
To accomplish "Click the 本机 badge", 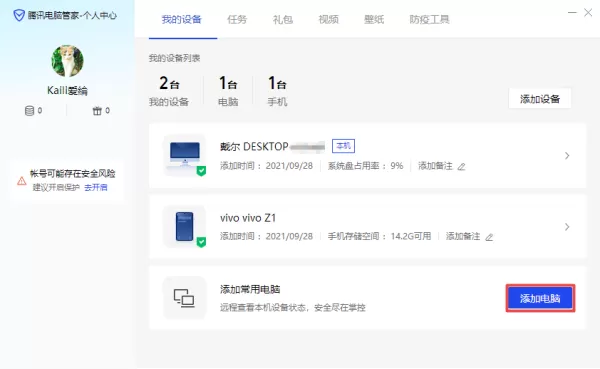I will pyautogui.click(x=343, y=146).
